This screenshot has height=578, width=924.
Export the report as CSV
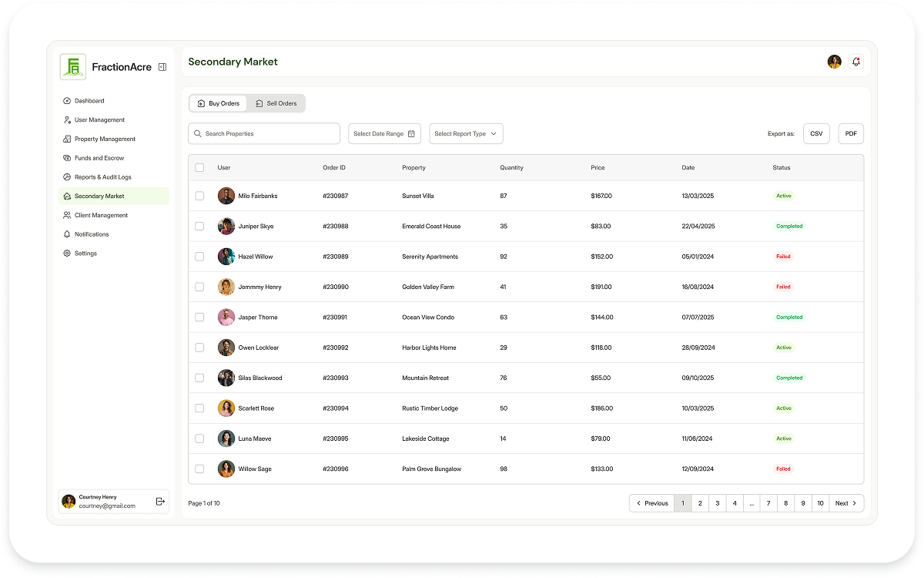point(816,133)
